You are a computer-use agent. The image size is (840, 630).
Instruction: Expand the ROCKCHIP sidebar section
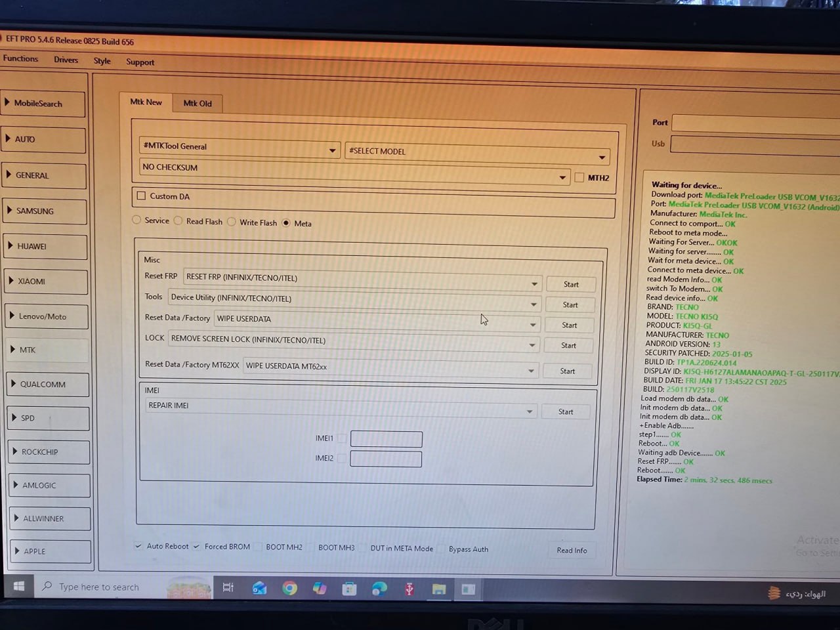click(x=50, y=452)
